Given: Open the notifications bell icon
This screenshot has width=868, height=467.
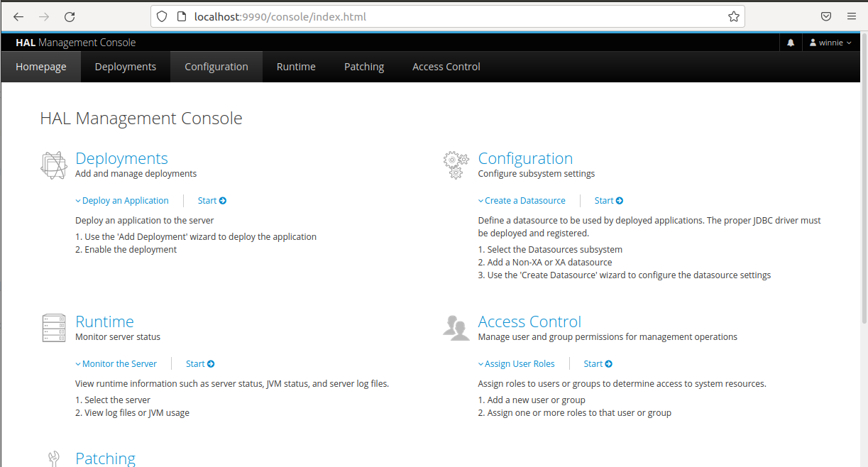Looking at the screenshot, I should [x=791, y=43].
